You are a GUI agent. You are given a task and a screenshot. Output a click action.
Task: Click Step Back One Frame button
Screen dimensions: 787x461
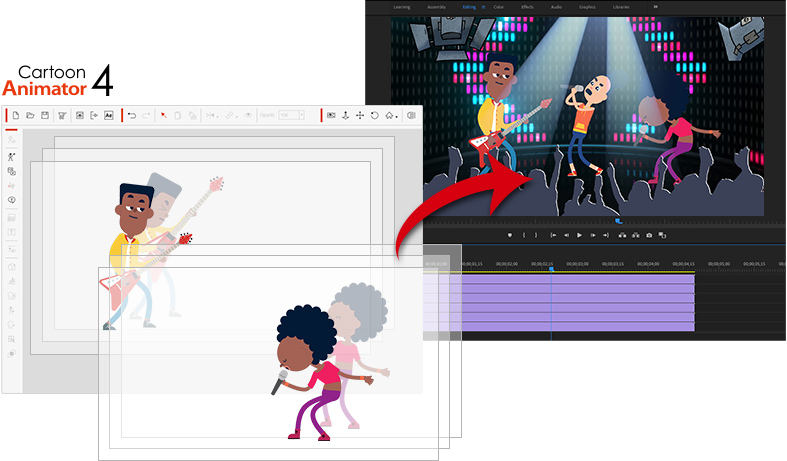click(566, 235)
